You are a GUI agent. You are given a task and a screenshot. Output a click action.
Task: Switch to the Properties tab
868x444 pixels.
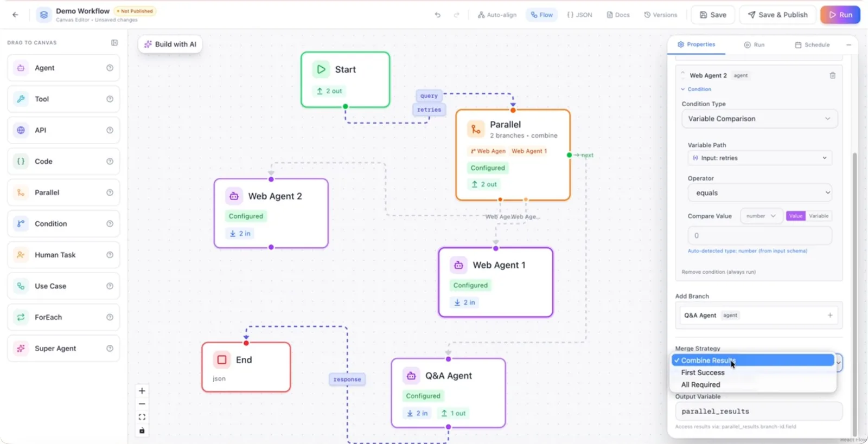[x=696, y=44]
